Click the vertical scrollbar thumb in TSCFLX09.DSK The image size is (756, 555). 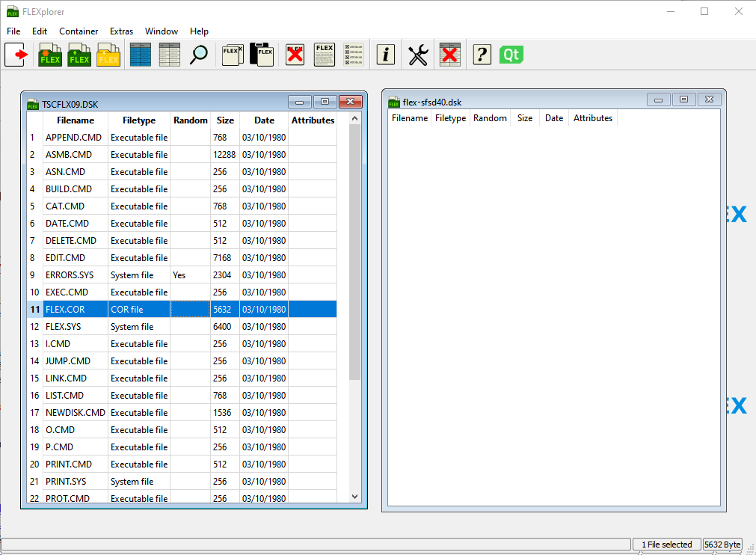[355, 252]
